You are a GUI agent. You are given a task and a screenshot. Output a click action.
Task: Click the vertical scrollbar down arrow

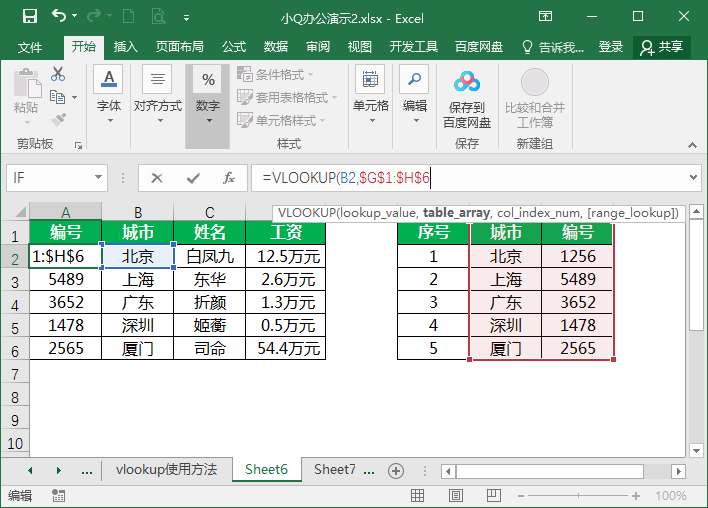point(696,450)
